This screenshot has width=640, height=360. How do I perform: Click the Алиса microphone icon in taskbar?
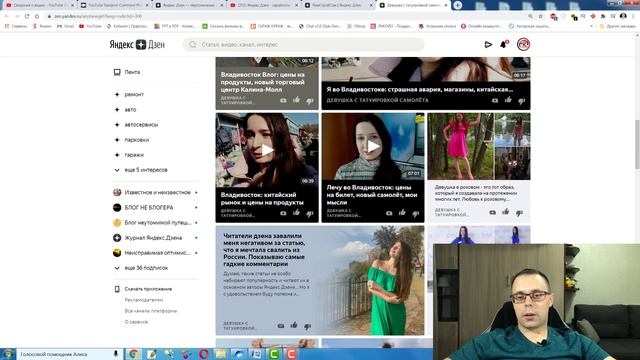tap(116, 354)
